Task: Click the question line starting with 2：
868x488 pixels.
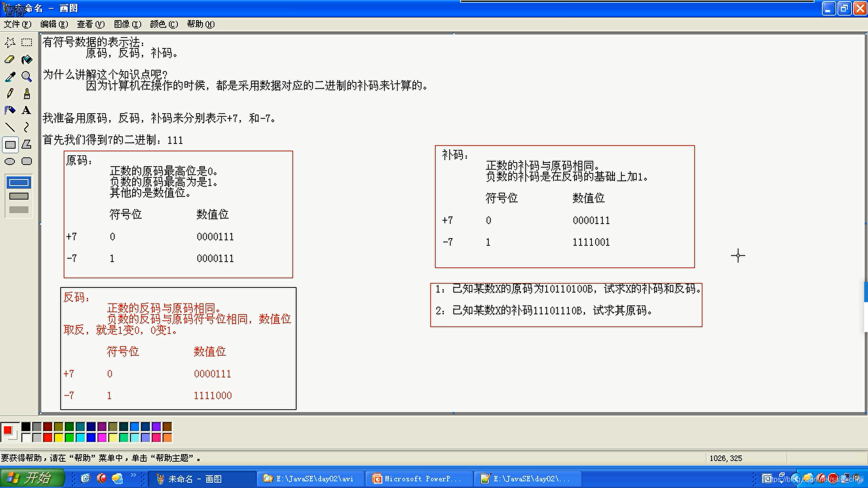Action: coord(544,311)
